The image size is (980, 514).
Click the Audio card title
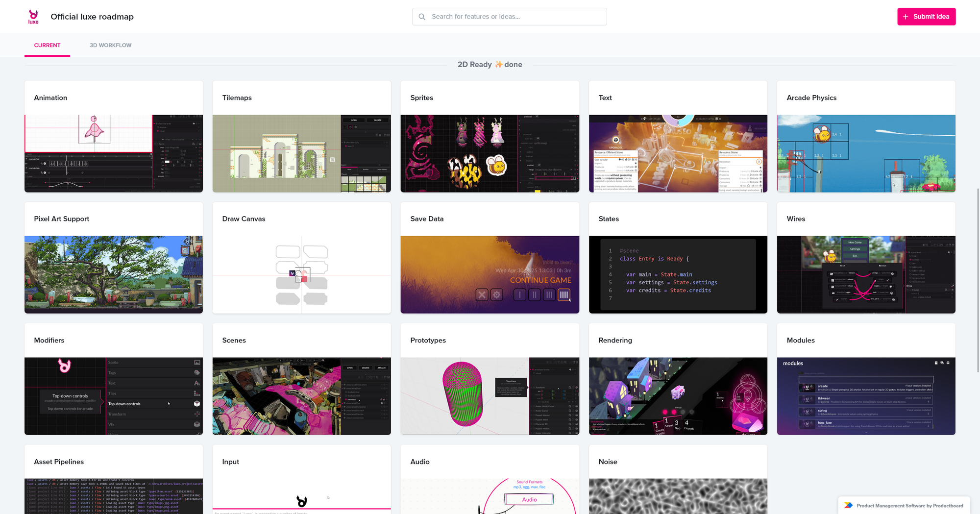click(420, 462)
